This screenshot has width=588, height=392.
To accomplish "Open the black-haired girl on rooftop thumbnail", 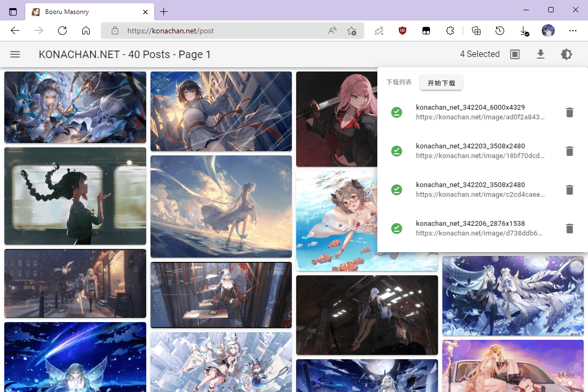I will coord(221,111).
